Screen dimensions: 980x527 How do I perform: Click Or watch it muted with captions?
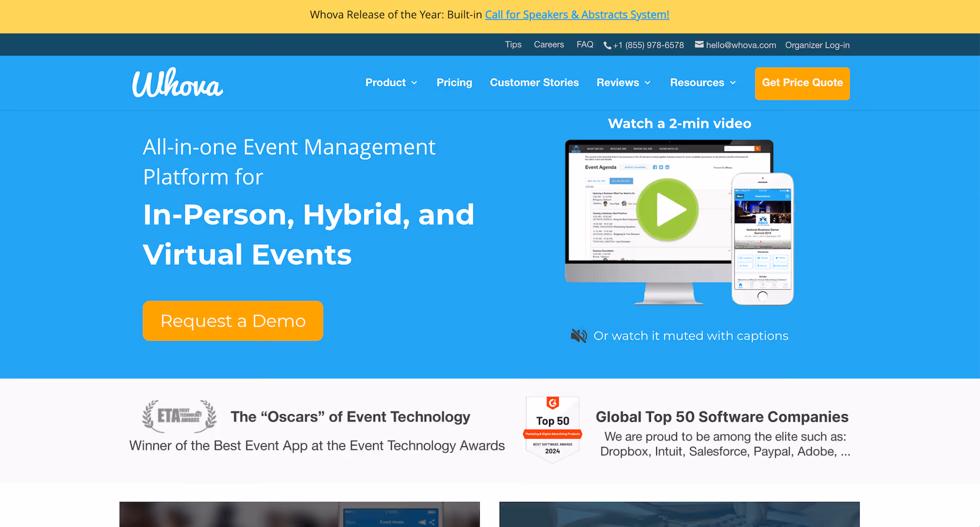(691, 336)
